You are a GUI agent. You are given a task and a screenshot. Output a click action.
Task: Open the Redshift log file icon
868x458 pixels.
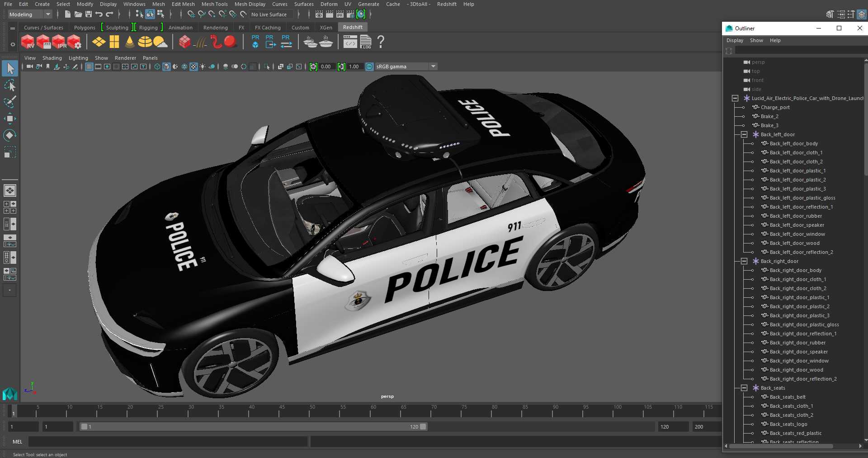coord(366,42)
